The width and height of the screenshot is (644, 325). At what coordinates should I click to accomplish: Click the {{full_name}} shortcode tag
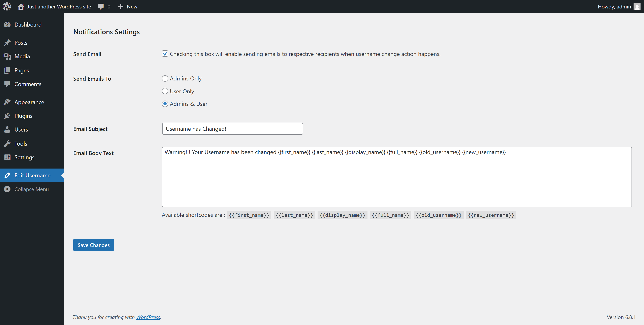[x=390, y=215]
